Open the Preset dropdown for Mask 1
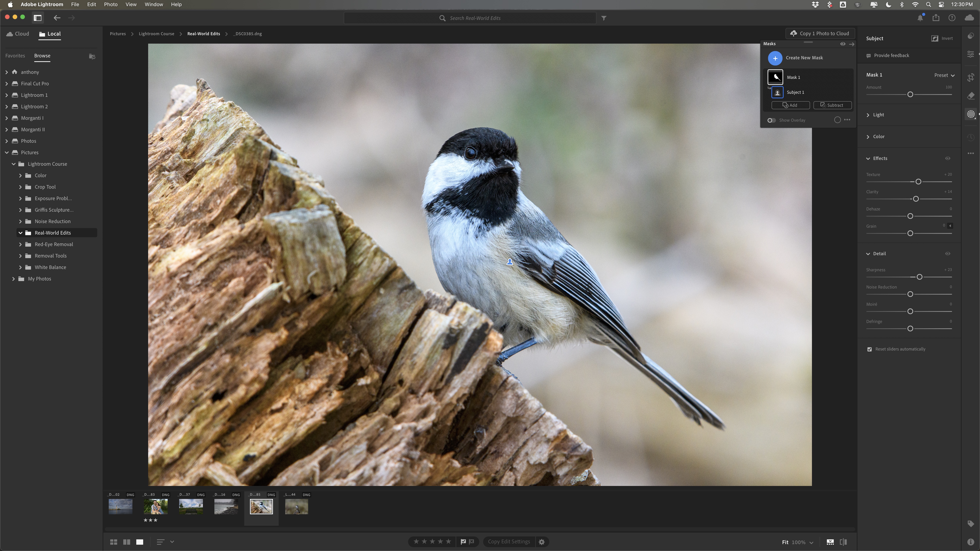This screenshot has width=980, height=551. click(x=944, y=75)
